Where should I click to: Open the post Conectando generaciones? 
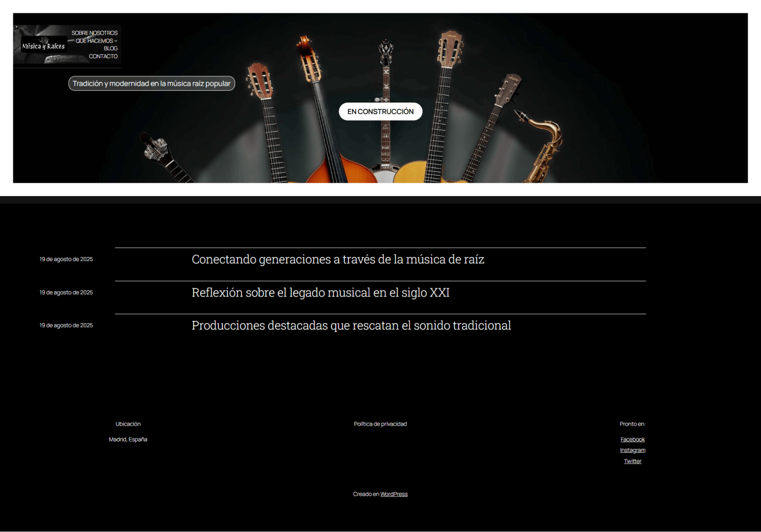tap(338, 260)
